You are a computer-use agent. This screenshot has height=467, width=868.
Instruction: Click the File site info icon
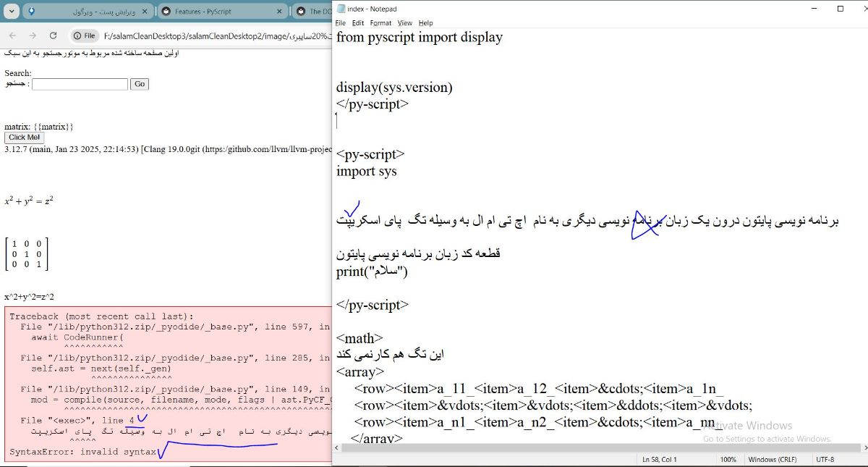tap(84, 35)
